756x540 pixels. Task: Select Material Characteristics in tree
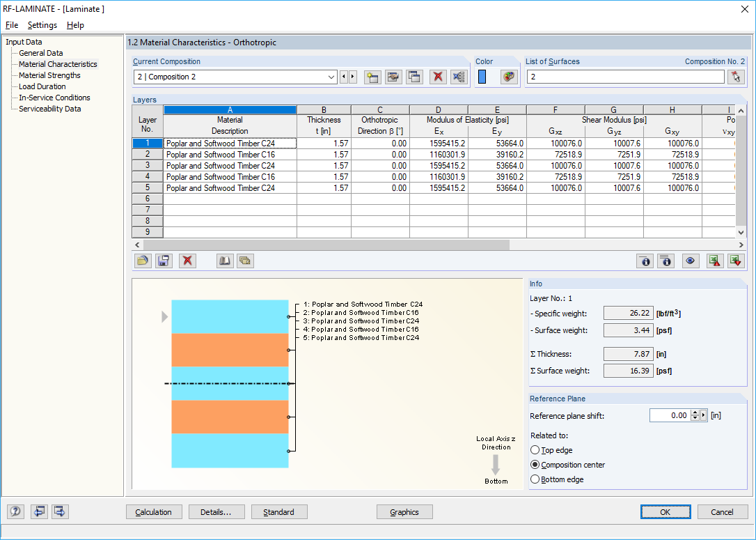pos(58,64)
